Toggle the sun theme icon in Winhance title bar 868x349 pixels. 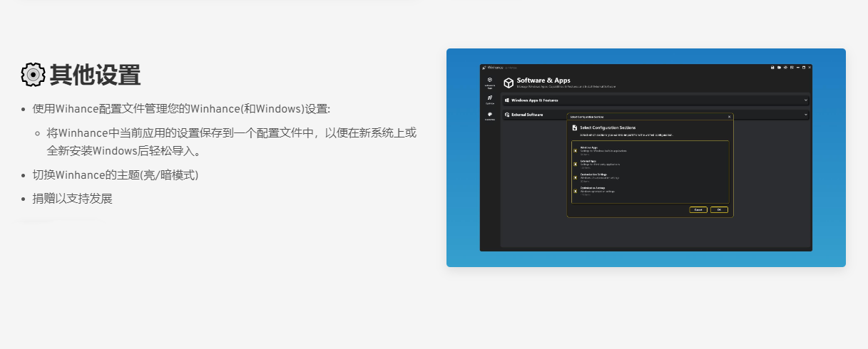point(785,68)
